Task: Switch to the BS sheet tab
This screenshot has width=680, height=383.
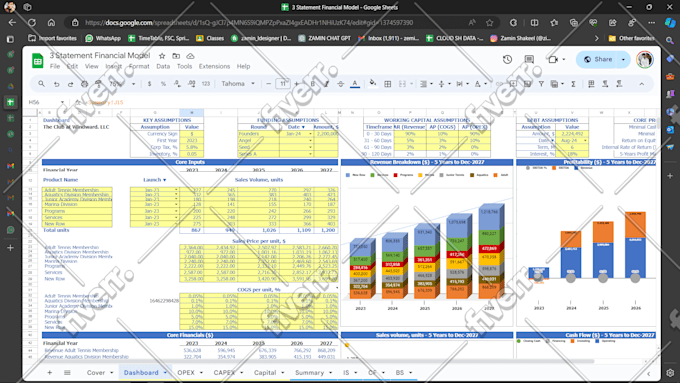Action: pos(400,373)
